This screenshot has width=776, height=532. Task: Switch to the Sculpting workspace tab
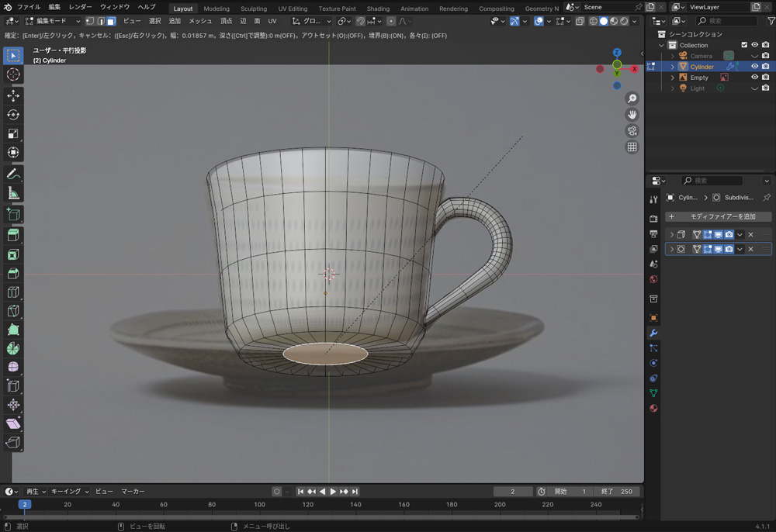253,9
